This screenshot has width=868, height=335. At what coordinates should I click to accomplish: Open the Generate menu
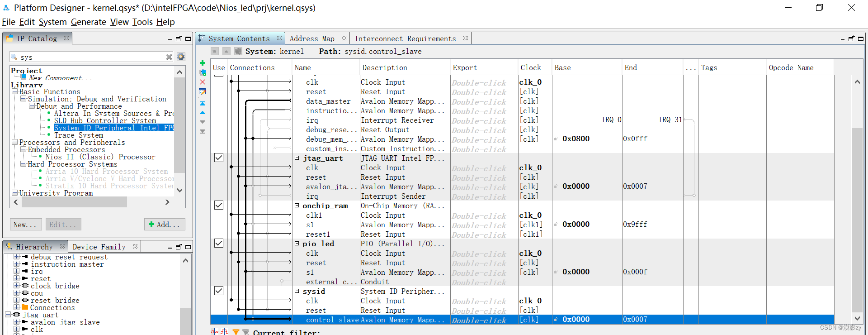(x=89, y=22)
